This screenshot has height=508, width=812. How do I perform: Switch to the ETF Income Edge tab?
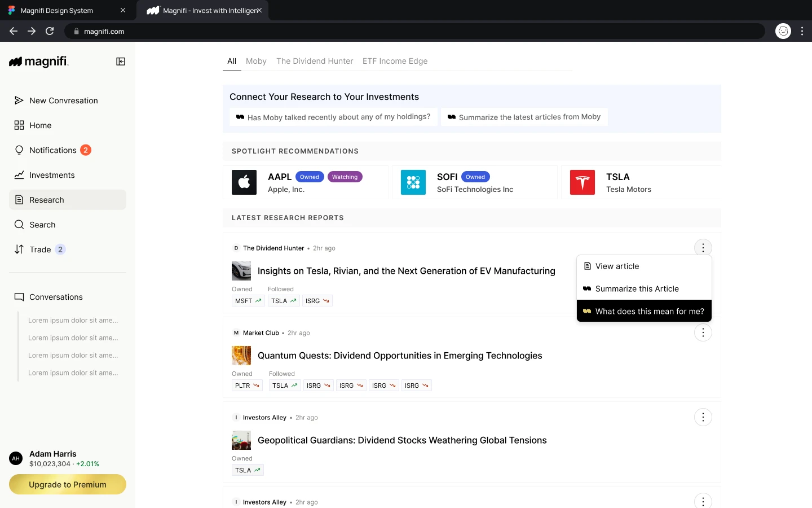[395, 61]
